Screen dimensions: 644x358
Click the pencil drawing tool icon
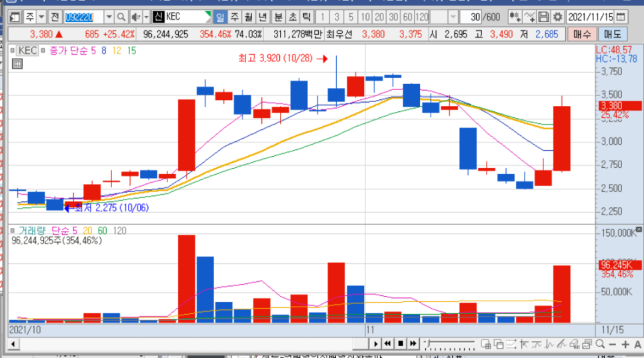point(561,344)
